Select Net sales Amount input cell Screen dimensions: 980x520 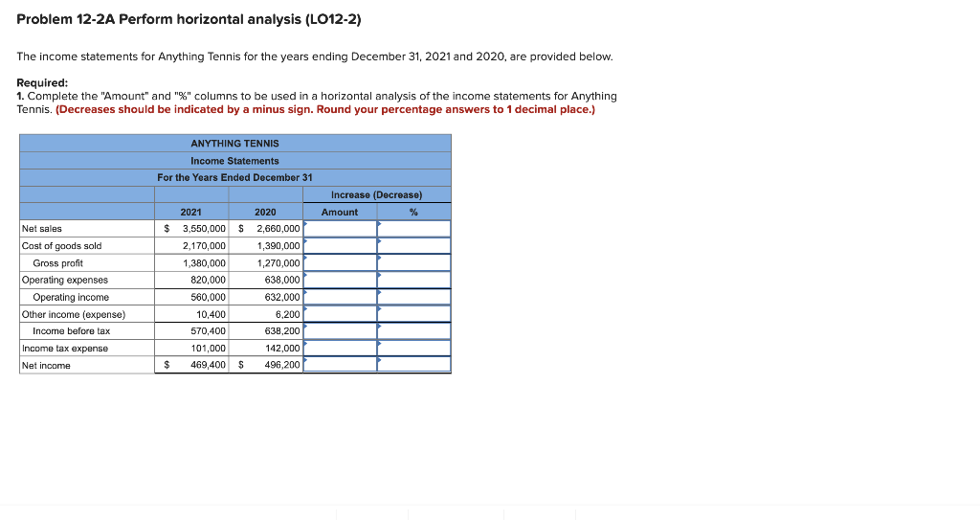click(340, 229)
